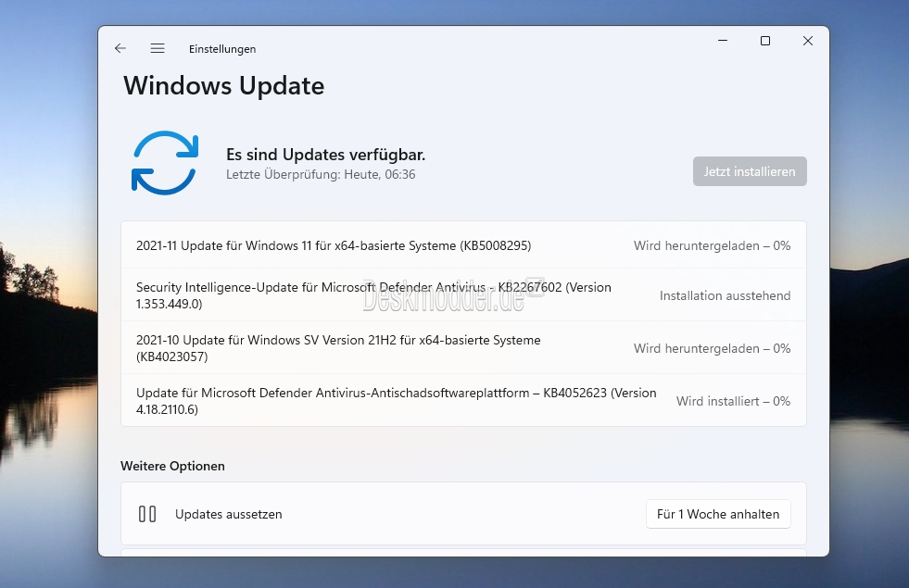909x588 pixels.
Task: Click download status of KB4023057 update
Action: click(712, 348)
